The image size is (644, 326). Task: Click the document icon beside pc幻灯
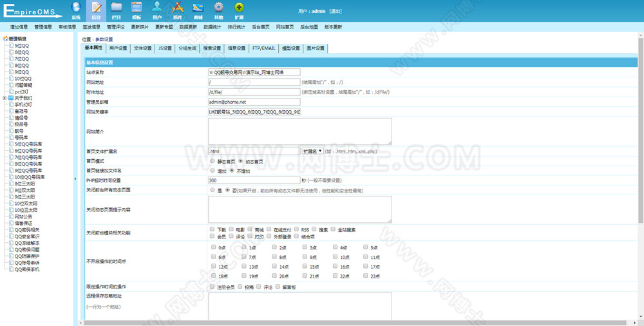pyautogui.click(x=12, y=91)
